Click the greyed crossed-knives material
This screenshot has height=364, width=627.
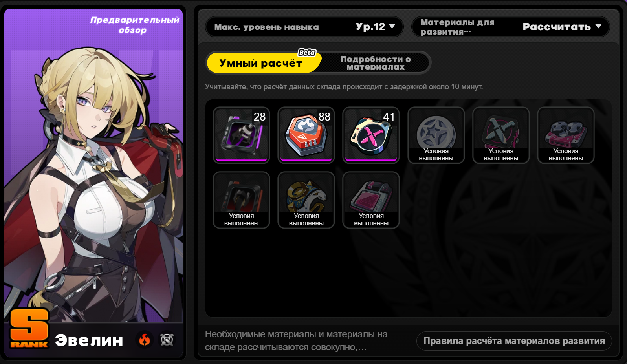[501, 135]
